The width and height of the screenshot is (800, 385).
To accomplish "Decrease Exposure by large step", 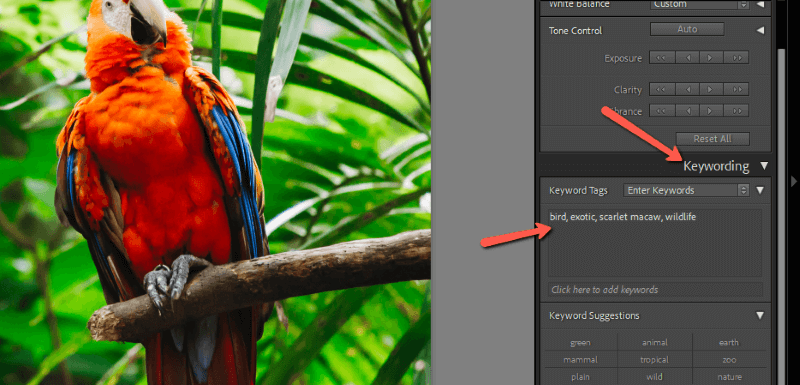I will (662, 58).
